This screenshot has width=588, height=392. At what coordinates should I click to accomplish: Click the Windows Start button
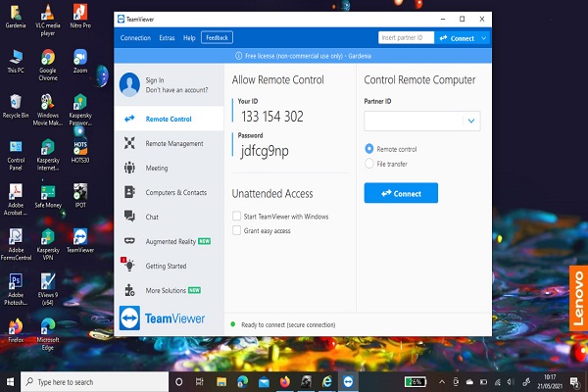pyautogui.click(x=10, y=382)
